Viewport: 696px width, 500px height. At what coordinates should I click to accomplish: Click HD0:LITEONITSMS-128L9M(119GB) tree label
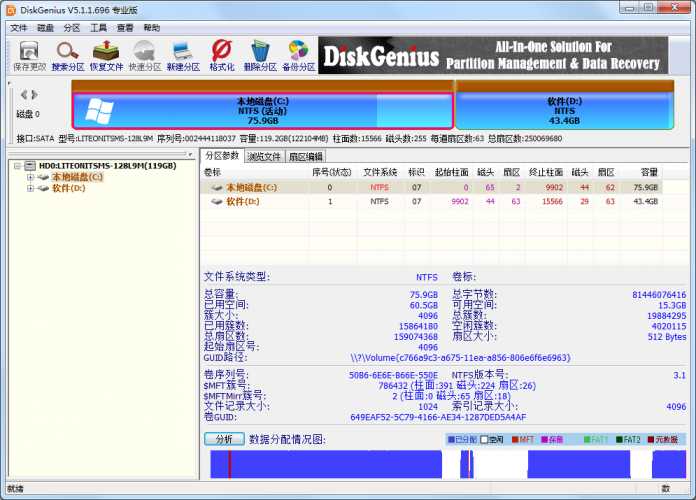click(108, 166)
